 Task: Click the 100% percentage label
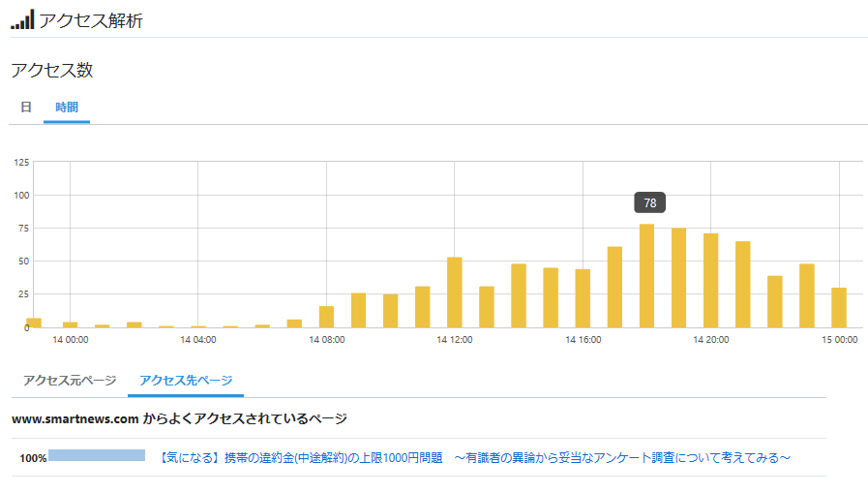pos(33,458)
